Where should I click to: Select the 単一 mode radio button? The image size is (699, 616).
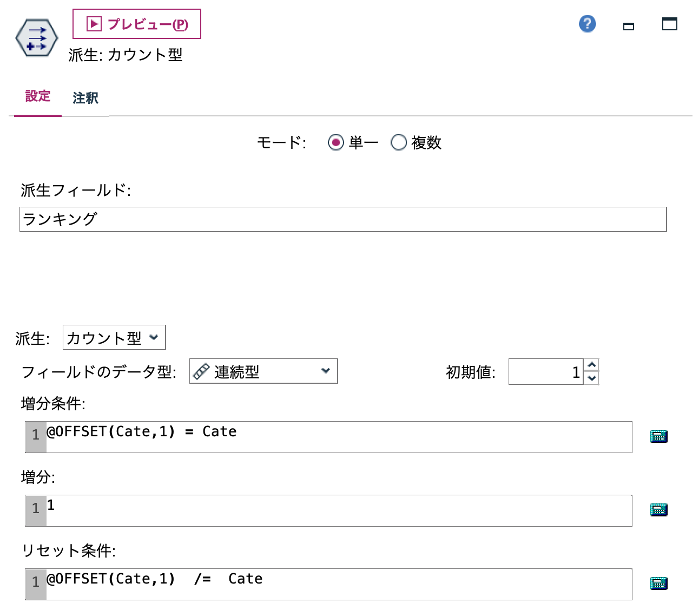pos(337,143)
